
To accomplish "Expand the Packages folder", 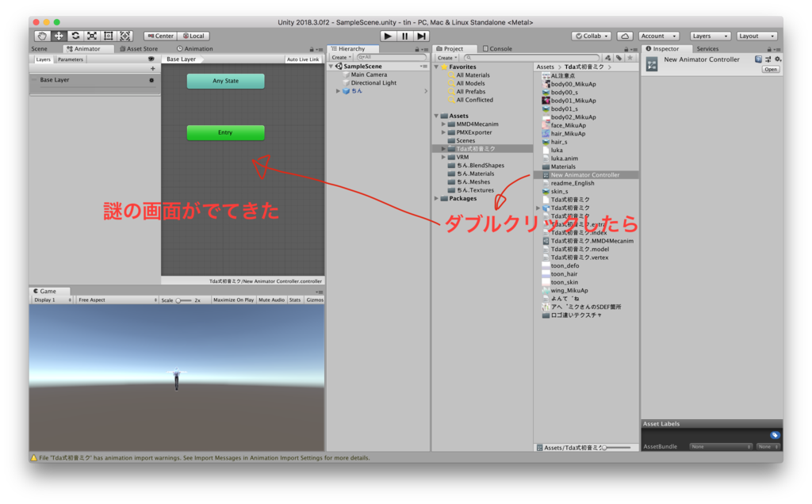I will 437,199.
